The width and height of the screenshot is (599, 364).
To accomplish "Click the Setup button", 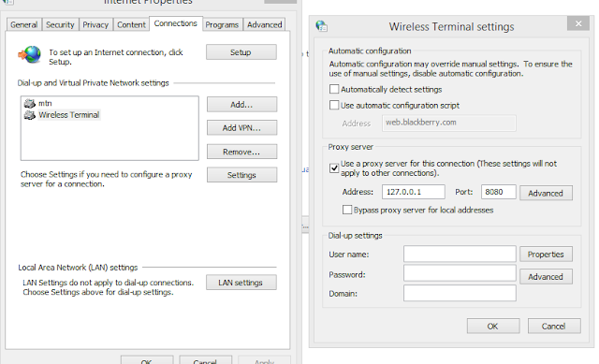I will tap(241, 52).
